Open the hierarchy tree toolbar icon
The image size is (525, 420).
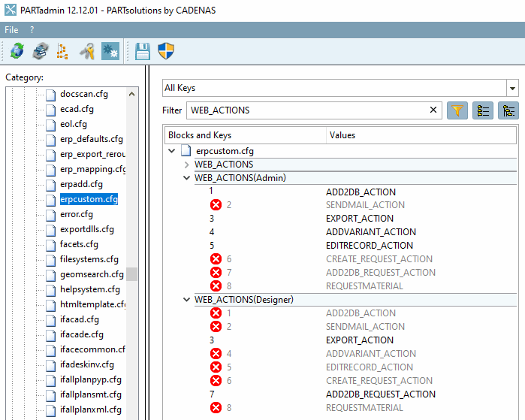pyautogui.click(x=62, y=51)
